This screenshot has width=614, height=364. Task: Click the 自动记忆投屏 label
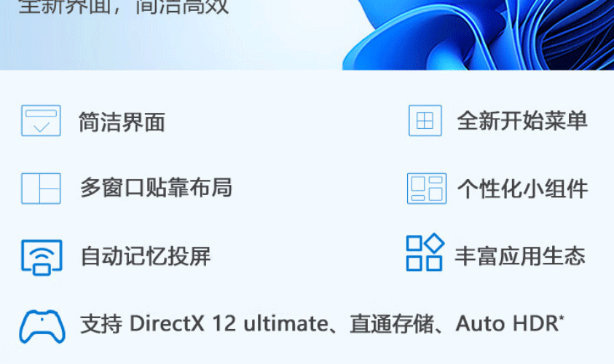pos(146,256)
